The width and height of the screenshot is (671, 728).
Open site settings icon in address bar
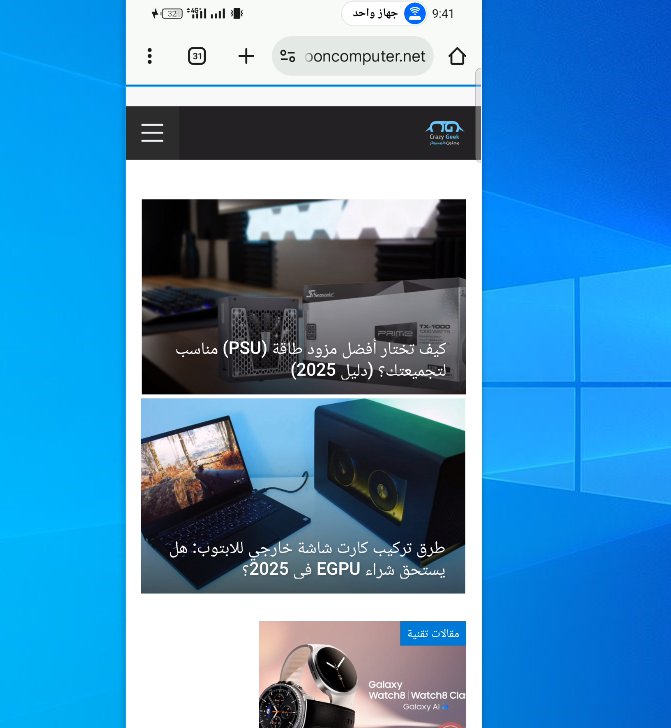click(288, 56)
